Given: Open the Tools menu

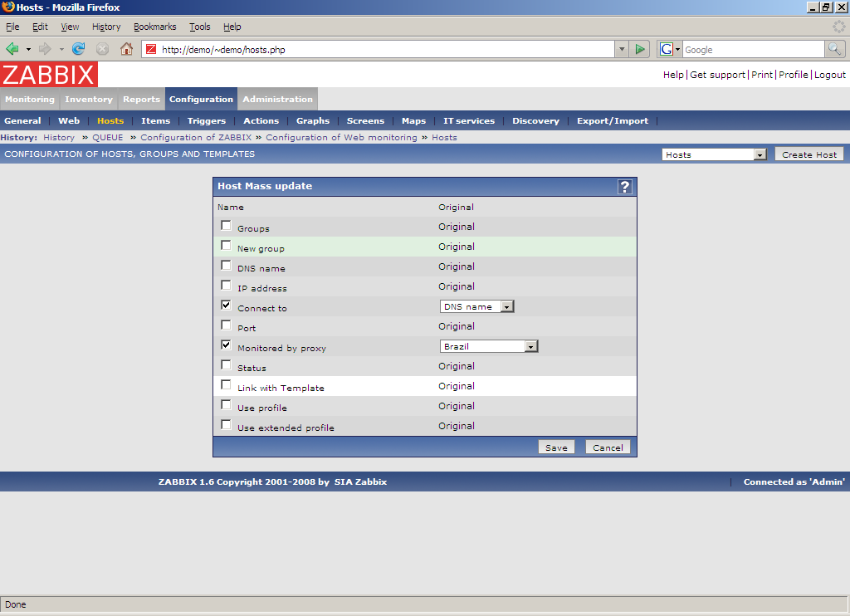Looking at the screenshot, I should 199,27.
